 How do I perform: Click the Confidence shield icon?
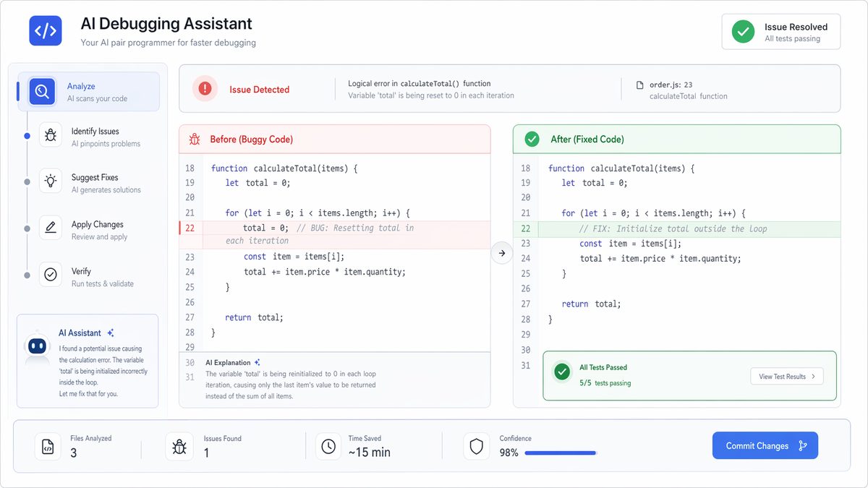[477, 446]
